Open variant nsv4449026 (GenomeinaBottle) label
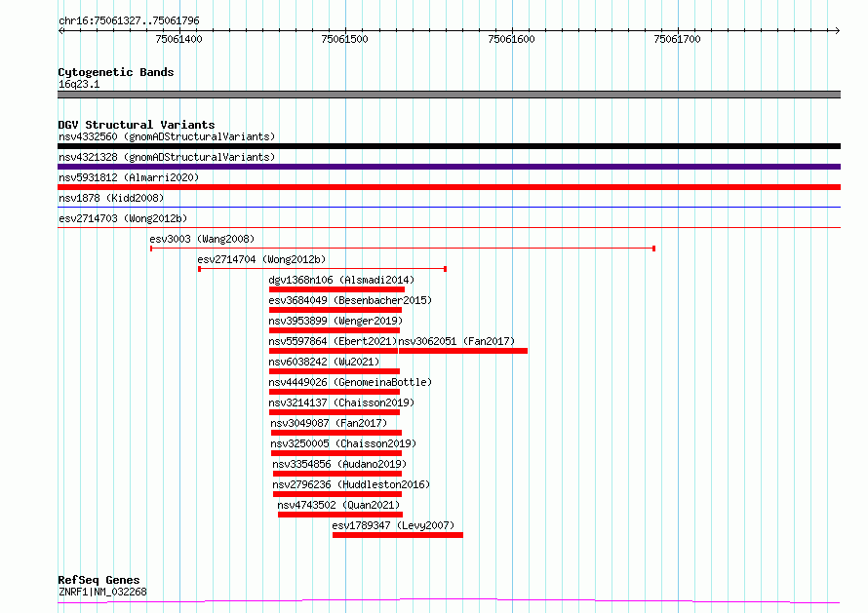Viewport: 868px width, 613px height. (x=350, y=382)
